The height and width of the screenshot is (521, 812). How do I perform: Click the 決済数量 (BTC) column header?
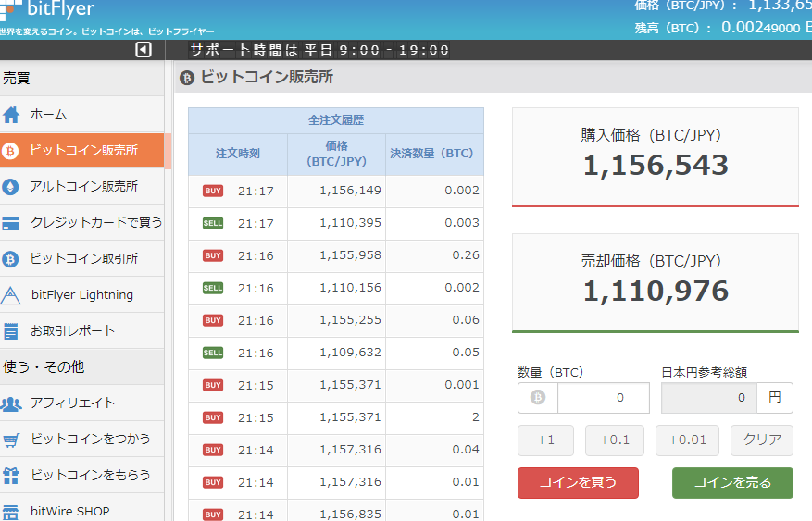434,155
